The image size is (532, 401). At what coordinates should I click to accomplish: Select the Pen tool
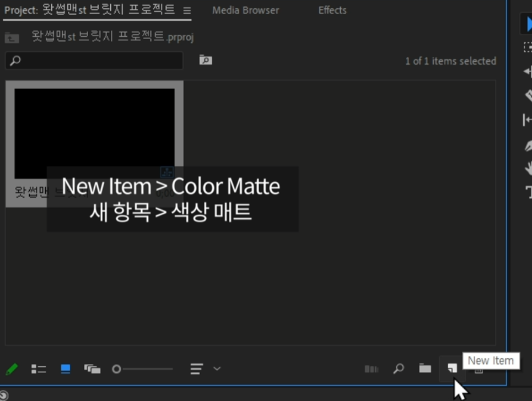528,146
